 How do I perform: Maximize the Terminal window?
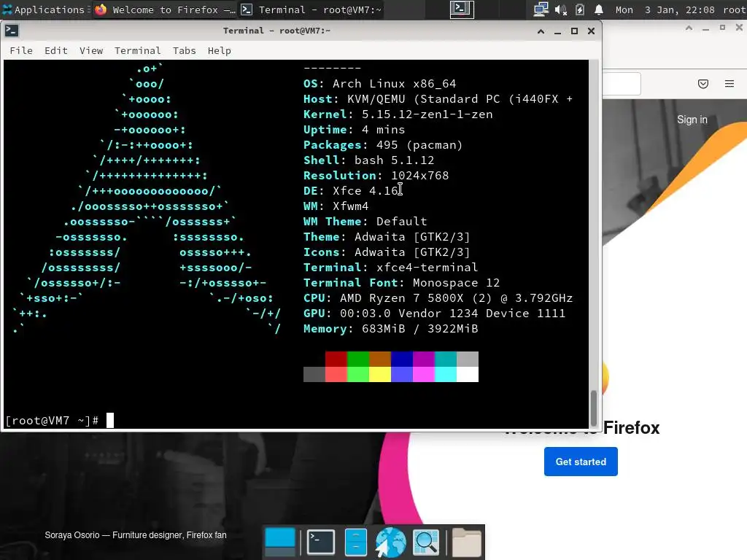pyautogui.click(x=575, y=31)
